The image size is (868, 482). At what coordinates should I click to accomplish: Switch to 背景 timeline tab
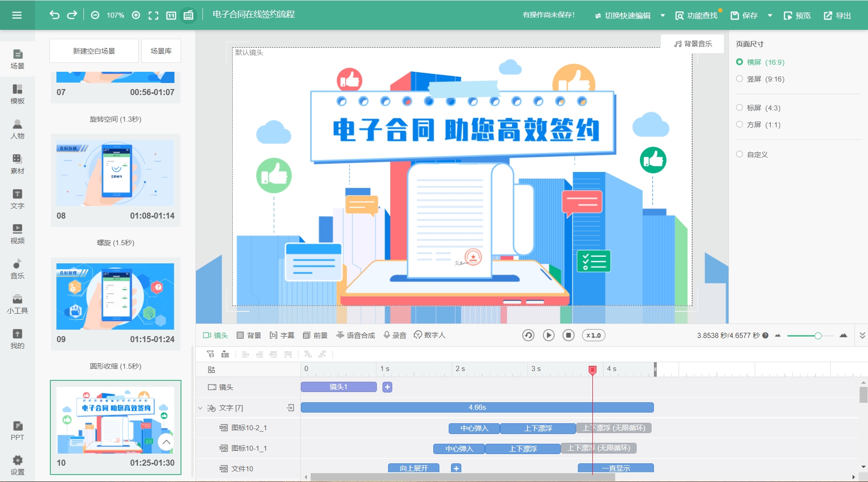pyautogui.click(x=249, y=335)
